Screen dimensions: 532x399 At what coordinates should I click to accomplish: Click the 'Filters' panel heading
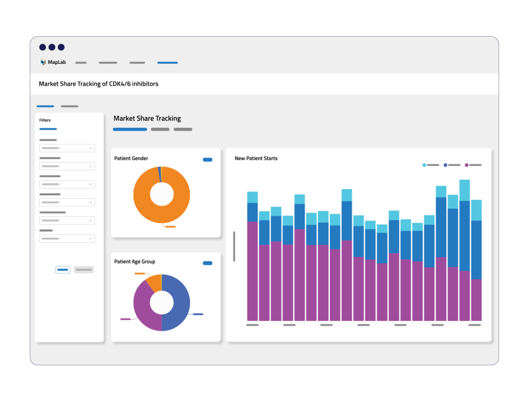pyautogui.click(x=45, y=120)
